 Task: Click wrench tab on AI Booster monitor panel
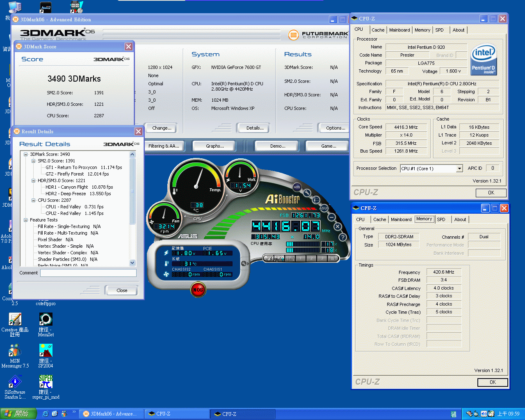(x=244, y=263)
